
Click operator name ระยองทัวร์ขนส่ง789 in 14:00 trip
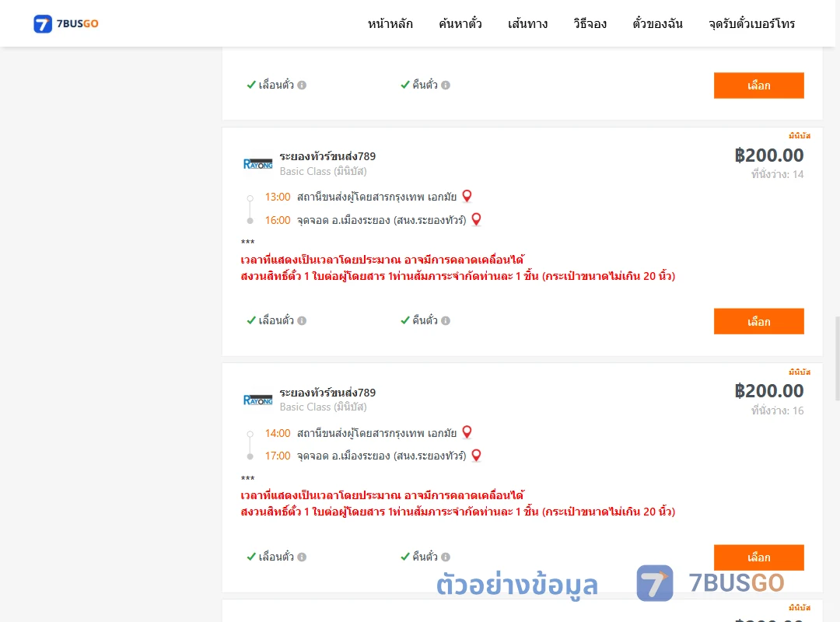327,392
